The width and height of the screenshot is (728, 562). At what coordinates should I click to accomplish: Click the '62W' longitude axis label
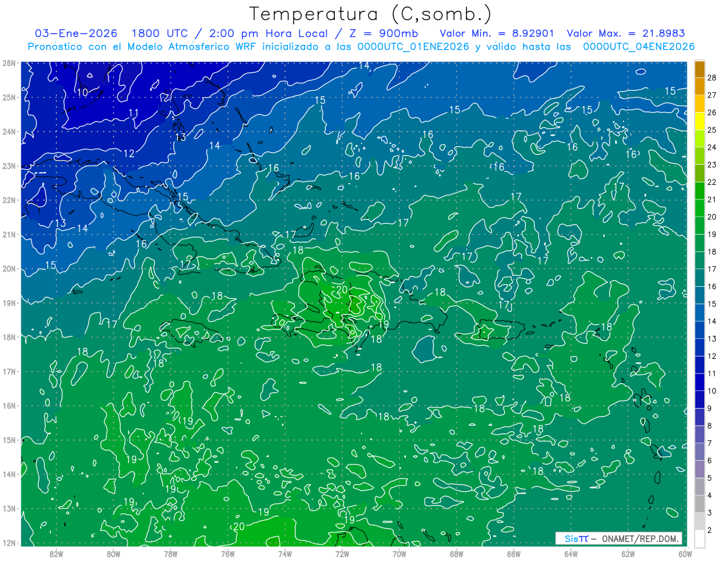[x=628, y=554]
